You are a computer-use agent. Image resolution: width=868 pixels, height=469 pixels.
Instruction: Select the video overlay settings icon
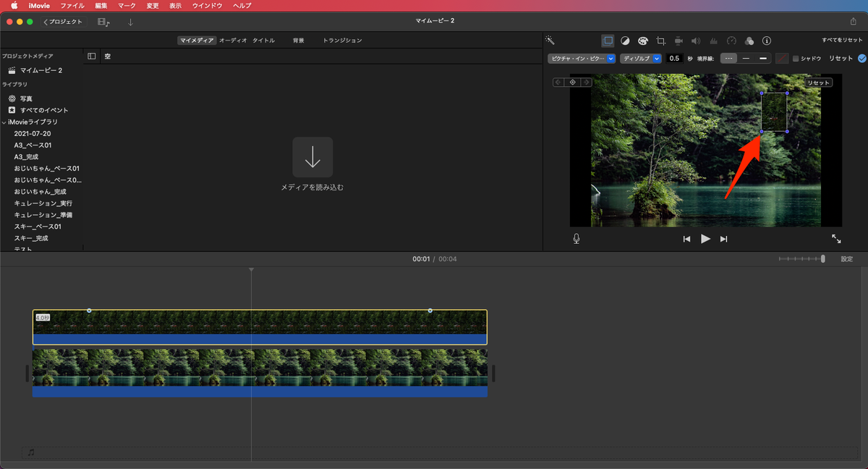[608, 41]
